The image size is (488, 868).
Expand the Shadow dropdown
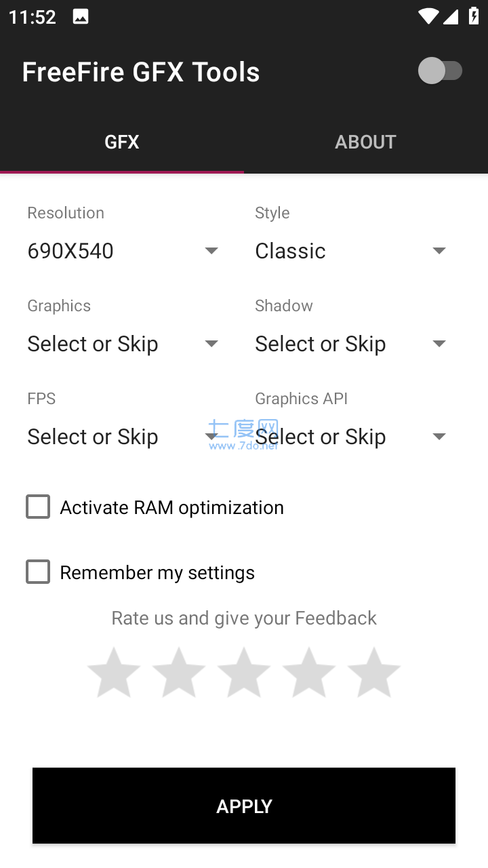point(352,344)
